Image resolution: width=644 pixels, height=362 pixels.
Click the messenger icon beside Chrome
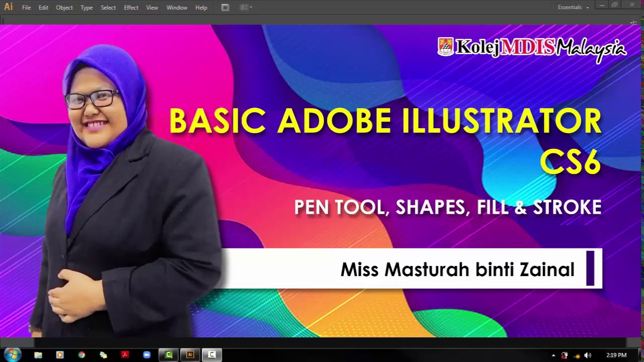103,355
